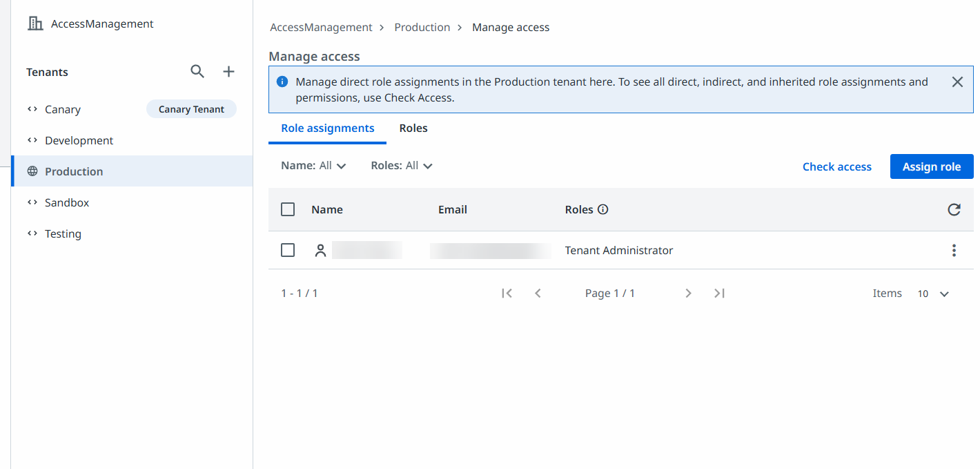Screen dimensions: 980x469
Task: Select the Sandbox tenant in sidebar
Action: [67, 203]
